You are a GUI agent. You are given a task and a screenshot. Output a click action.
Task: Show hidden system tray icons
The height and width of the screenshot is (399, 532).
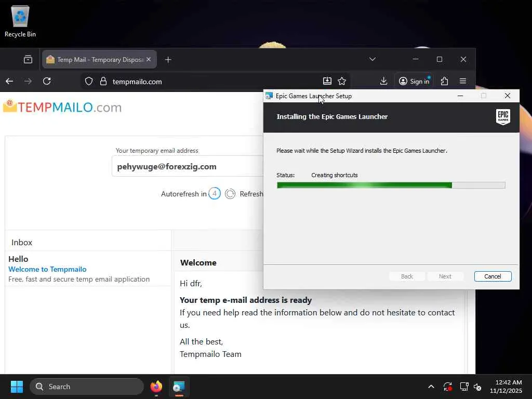431,387
